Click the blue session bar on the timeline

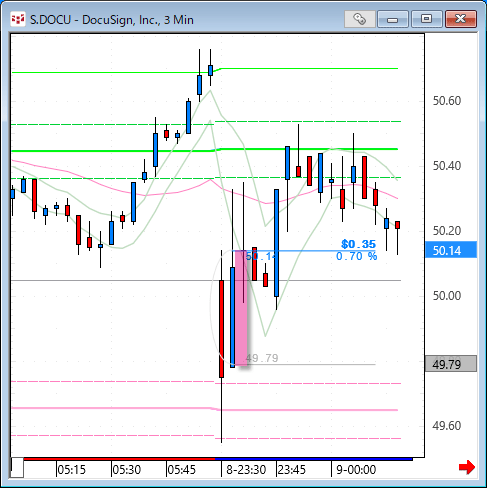point(314,459)
